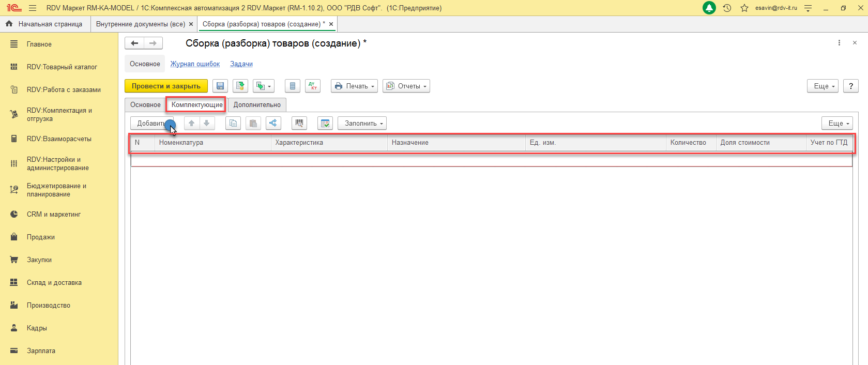Click the paste rows icon
The height and width of the screenshot is (365, 868).
tap(253, 123)
